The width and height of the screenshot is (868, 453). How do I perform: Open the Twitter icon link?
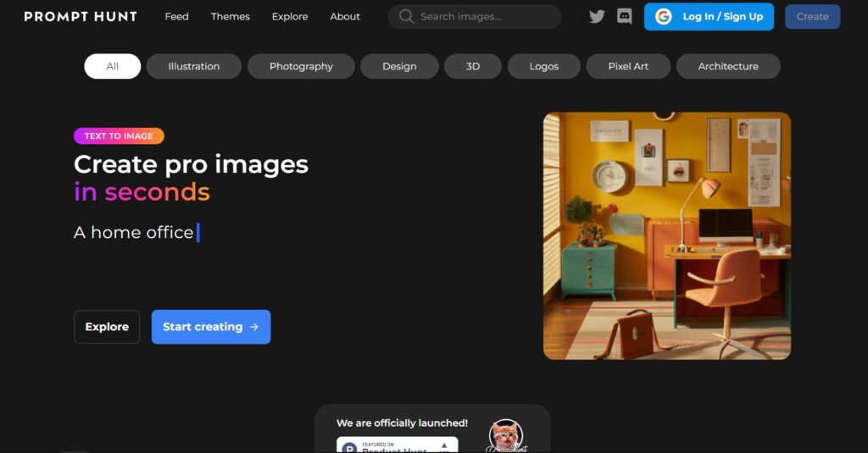[x=597, y=16]
